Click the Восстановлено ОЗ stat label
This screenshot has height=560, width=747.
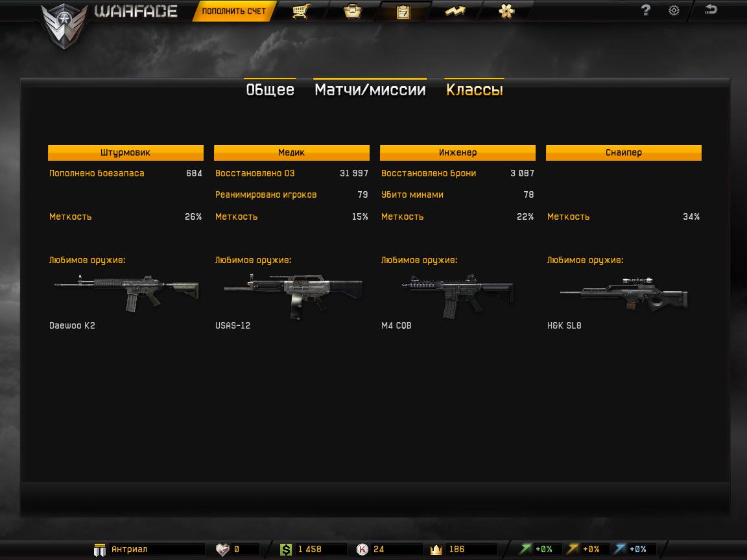pyautogui.click(x=255, y=173)
